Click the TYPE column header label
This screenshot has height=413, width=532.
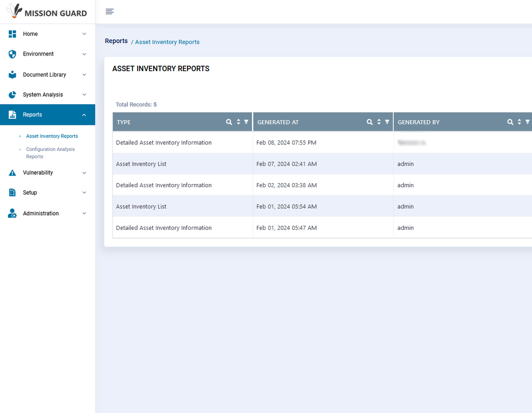coord(124,122)
